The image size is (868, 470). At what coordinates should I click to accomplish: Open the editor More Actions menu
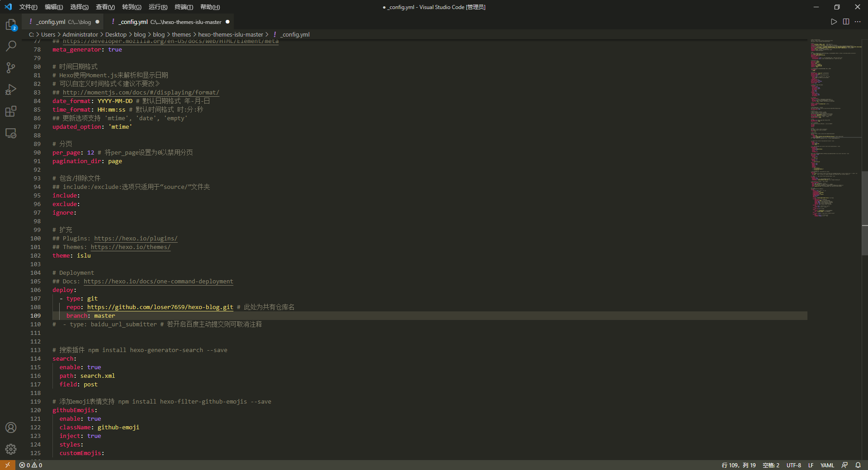(x=858, y=22)
